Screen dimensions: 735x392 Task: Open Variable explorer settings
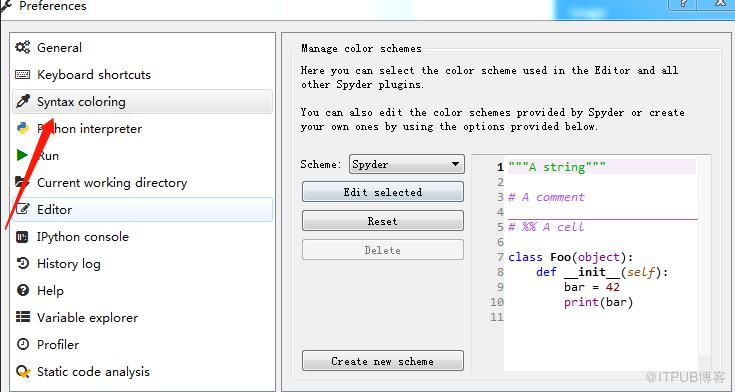[x=142, y=317]
